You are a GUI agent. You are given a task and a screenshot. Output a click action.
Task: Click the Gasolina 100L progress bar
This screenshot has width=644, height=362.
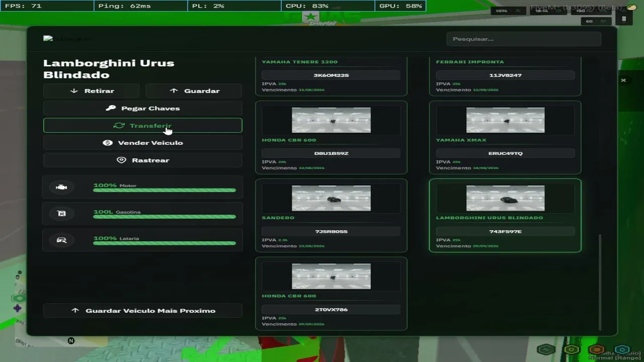coord(165,217)
